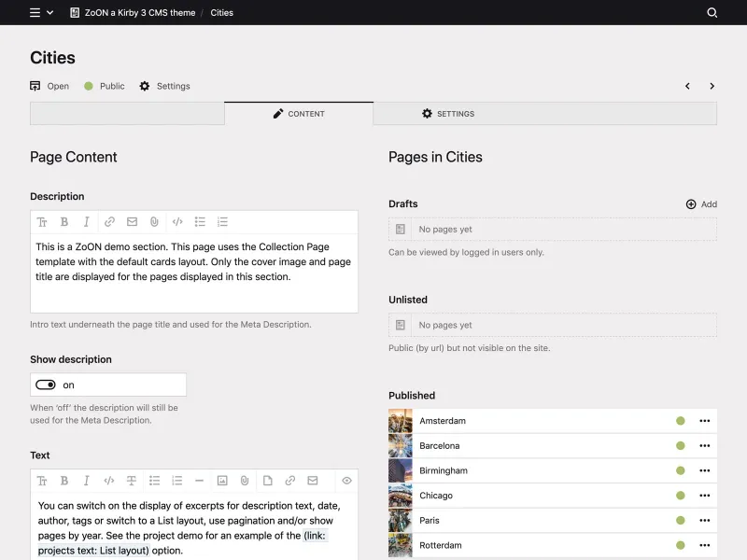Insert an image in the Text field
The image size is (747, 560).
point(222,480)
